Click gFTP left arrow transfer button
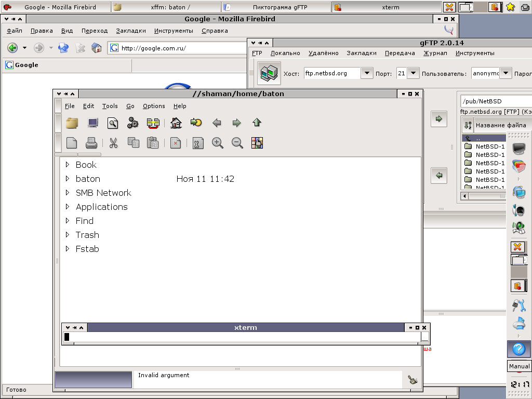 pos(439,176)
